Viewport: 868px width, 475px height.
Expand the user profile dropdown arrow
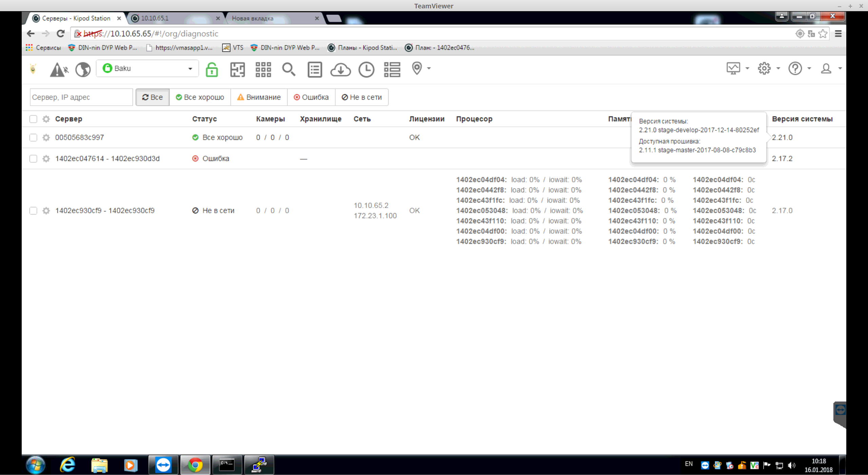coord(840,68)
